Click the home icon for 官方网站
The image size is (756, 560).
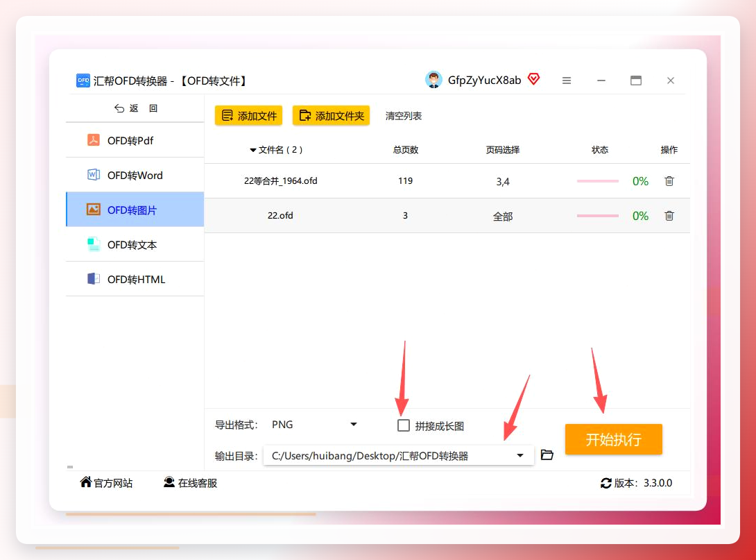pos(86,482)
